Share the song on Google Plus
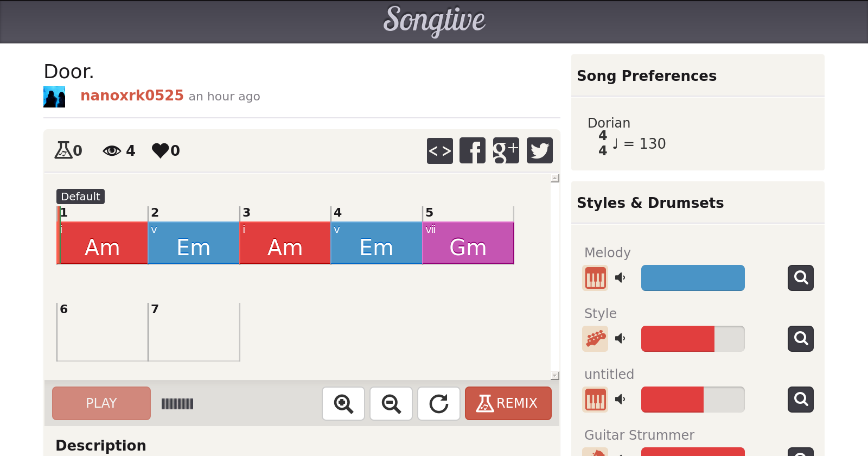 click(x=506, y=150)
